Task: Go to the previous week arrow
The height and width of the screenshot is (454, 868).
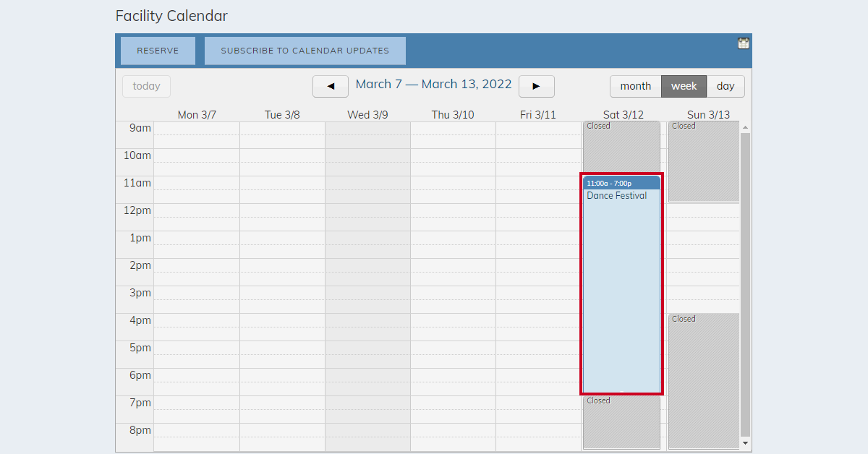Action: (331, 86)
